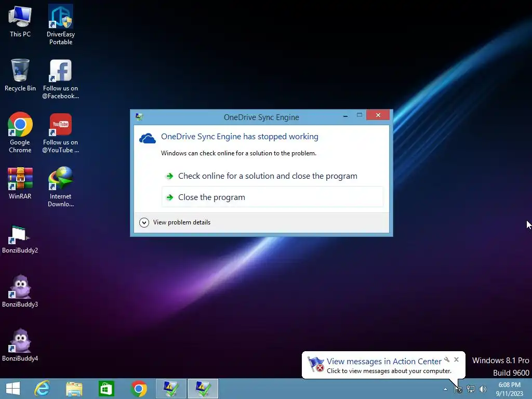Launch Chrome from the taskbar
The width and height of the screenshot is (532, 399).
[139, 389]
